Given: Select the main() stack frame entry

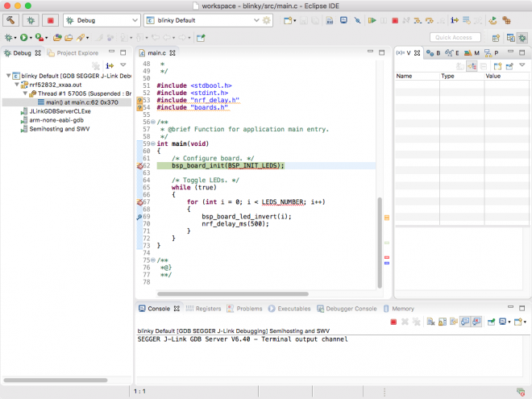Looking at the screenshot, I should (x=81, y=102).
